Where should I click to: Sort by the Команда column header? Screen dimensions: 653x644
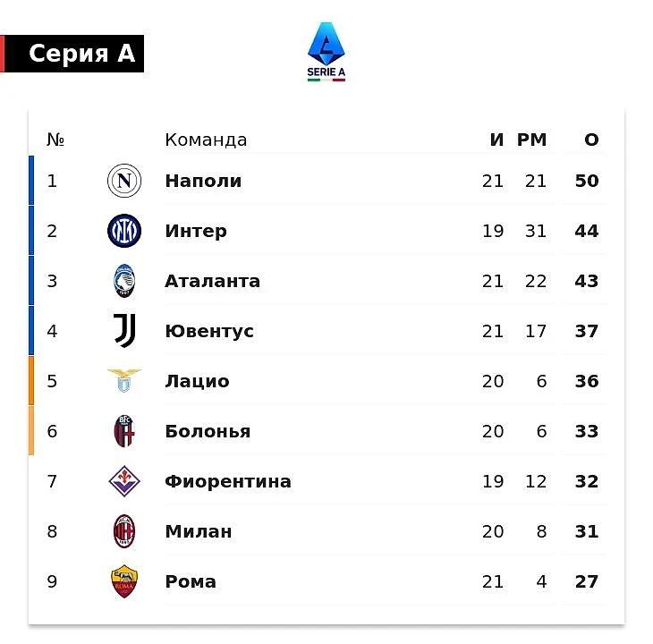pyautogui.click(x=206, y=140)
